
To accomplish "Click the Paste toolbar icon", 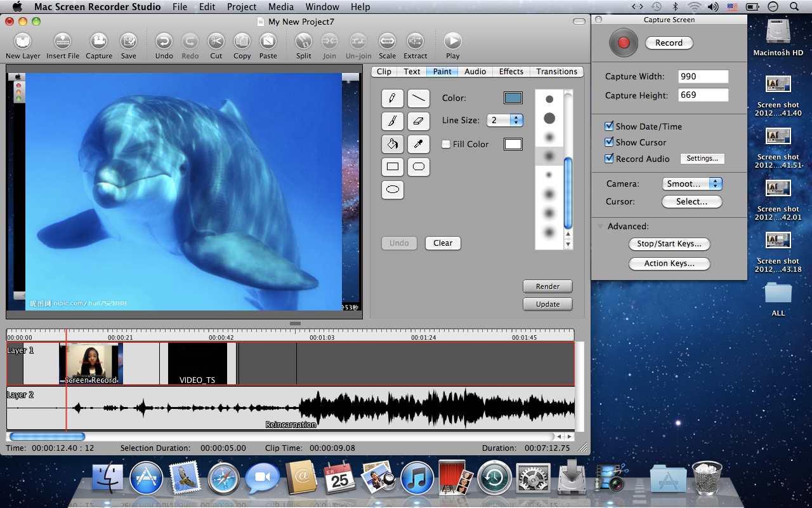I will pyautogui.click(x=268, y=42).
